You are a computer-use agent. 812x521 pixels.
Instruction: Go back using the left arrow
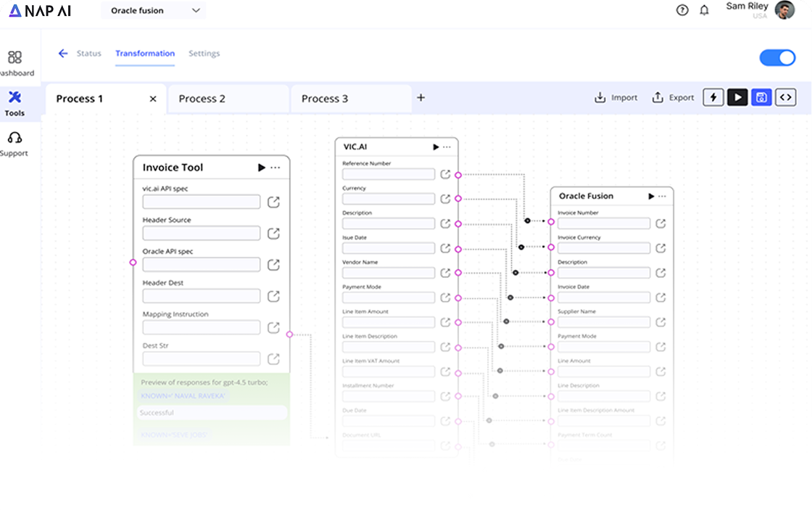tap(63, 54)
